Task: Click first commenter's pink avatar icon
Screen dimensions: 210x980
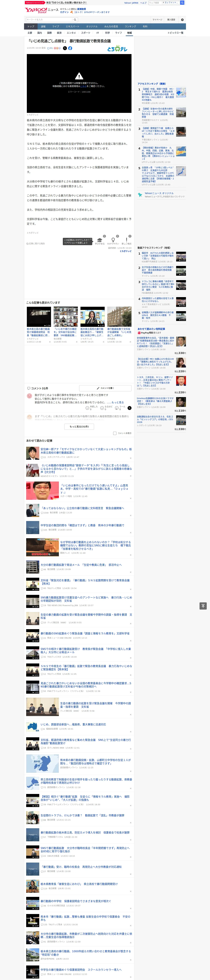Action: [29, 396]
